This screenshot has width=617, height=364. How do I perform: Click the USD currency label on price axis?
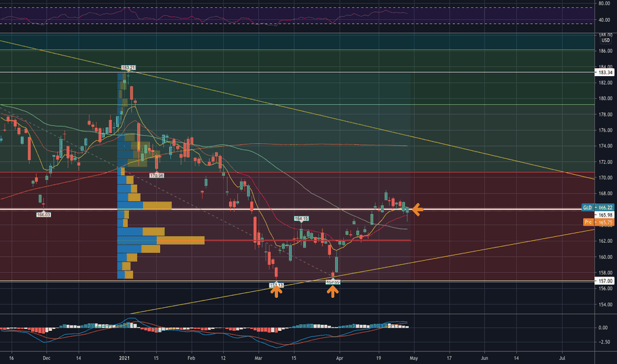(x=605, y=40)
